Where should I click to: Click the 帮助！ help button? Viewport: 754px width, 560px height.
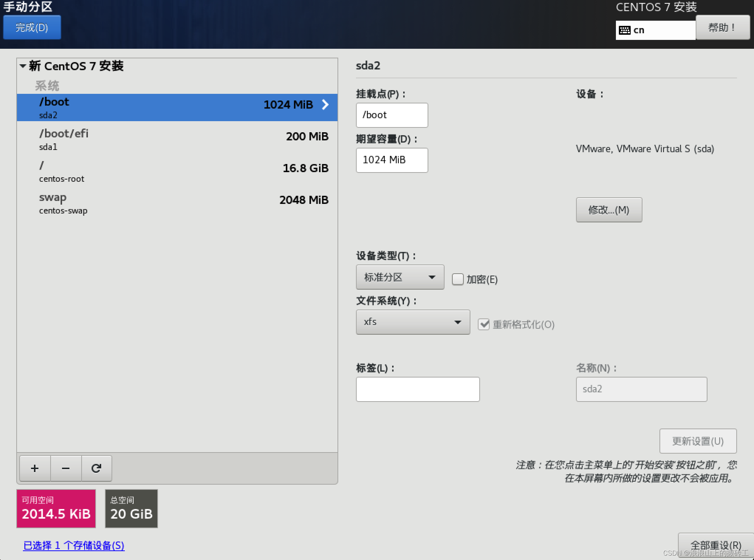(x=723, y=27)
